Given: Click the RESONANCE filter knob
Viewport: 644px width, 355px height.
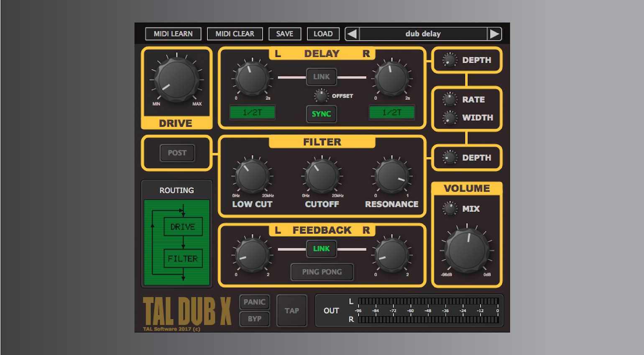Looking at the screenshot, I should click(391, 176).
